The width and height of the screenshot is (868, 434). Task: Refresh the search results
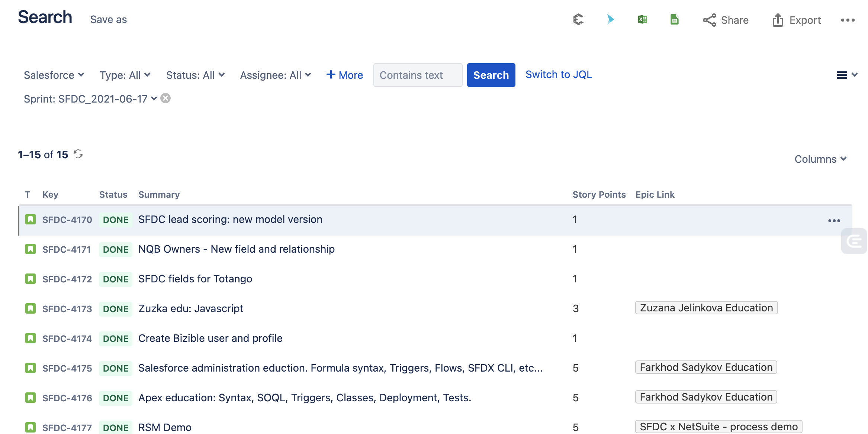click(x=78, y=154)
